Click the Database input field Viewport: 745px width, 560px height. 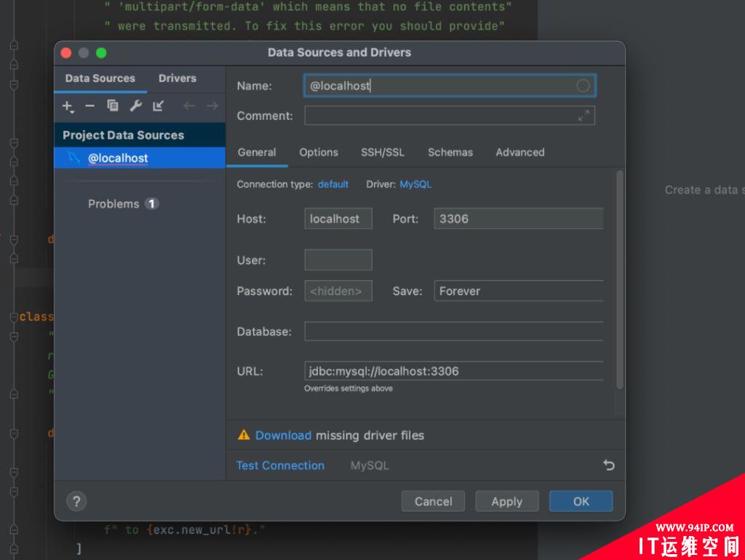[454, 331]
